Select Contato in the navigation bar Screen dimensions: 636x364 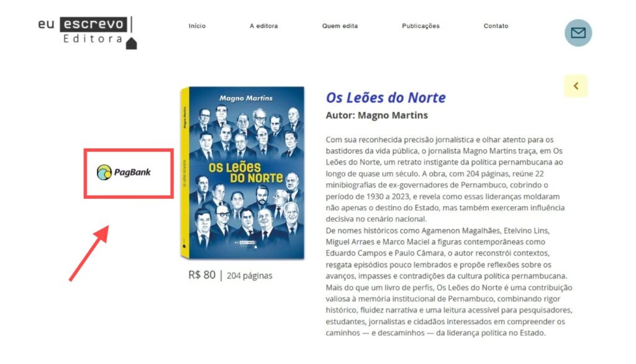tap(496, 26)
